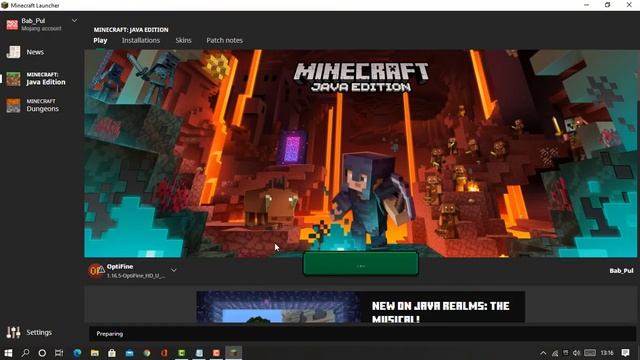Open green Camtasia icon on taskbar
This screenshot has width=640, height=360.
coord(182,353)
